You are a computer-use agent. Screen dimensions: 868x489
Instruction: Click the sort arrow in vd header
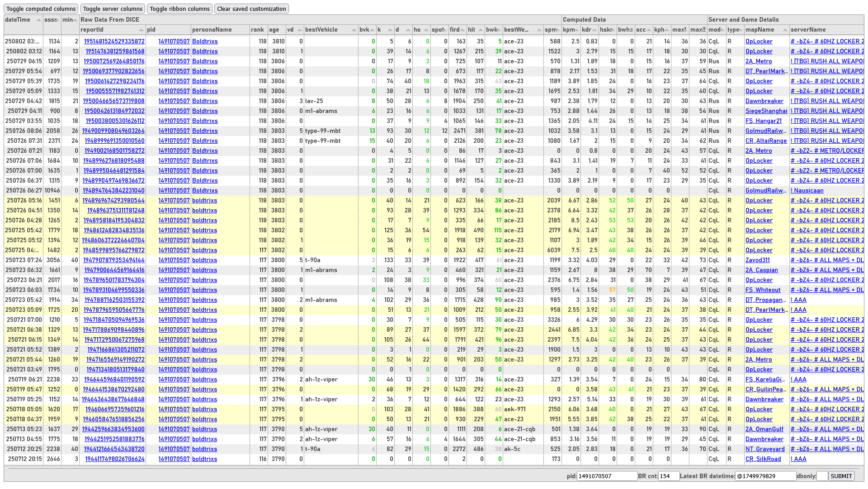pyautogui.click(x=300, y=30)
